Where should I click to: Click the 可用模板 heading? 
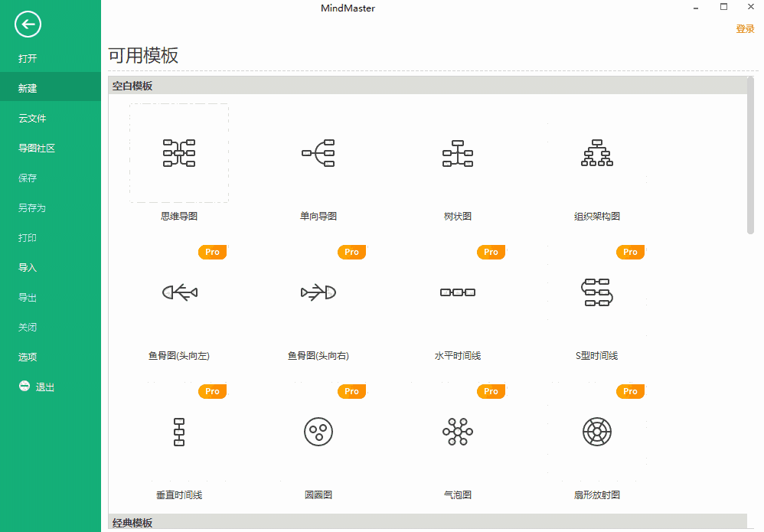click(143, 55)
